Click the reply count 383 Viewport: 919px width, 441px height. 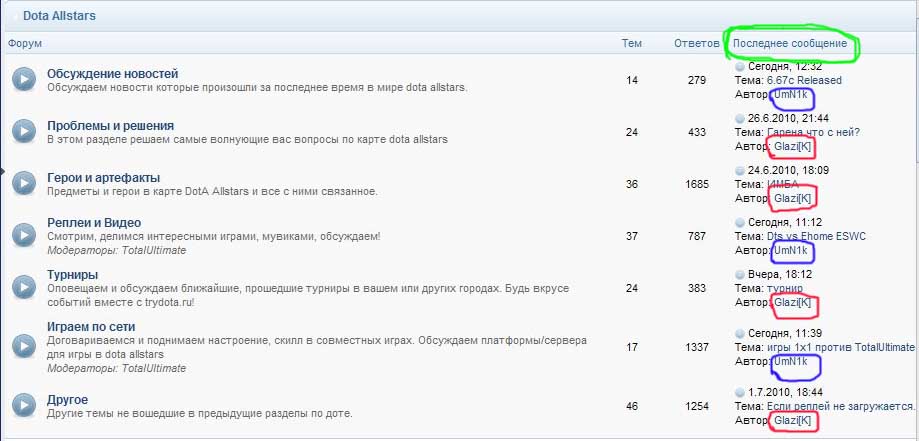(x=697, y=288)
